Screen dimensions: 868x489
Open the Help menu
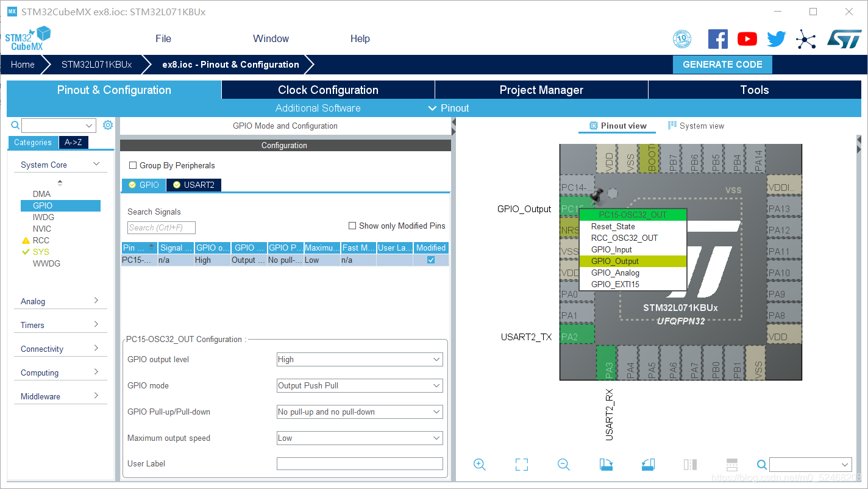360,38
